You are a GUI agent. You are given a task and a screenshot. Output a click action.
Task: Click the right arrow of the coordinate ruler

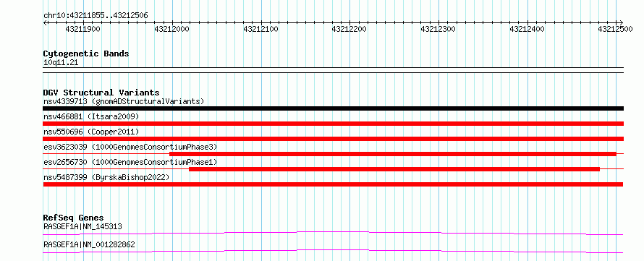(621, 22)
